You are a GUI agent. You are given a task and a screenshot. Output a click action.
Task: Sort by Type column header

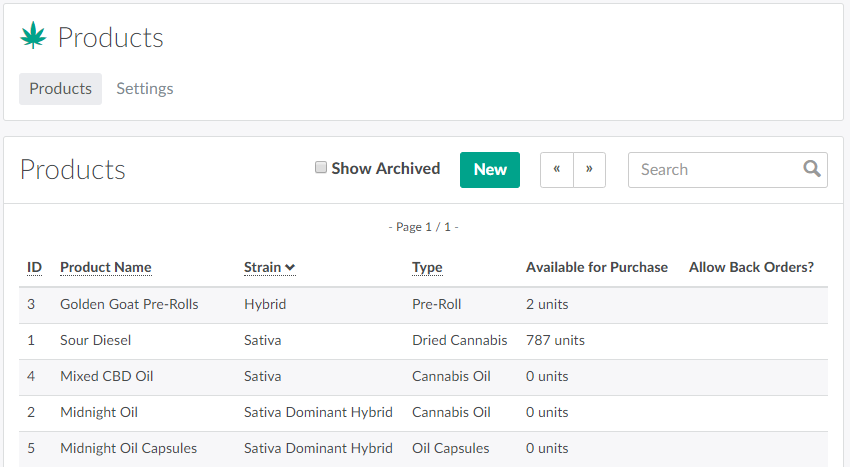click(x=427, y=267)
